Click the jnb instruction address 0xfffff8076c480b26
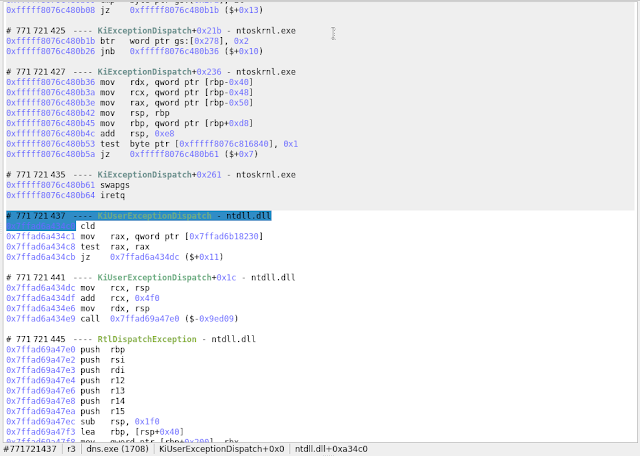Image resolution: width=640 pixels, height=456 pixels. [51, 51]
